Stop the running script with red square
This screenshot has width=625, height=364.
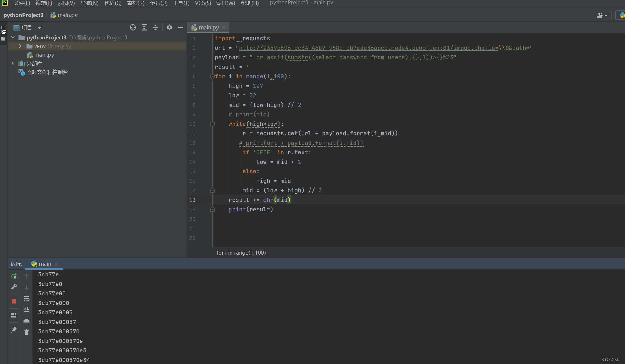[x=14, y=301]
